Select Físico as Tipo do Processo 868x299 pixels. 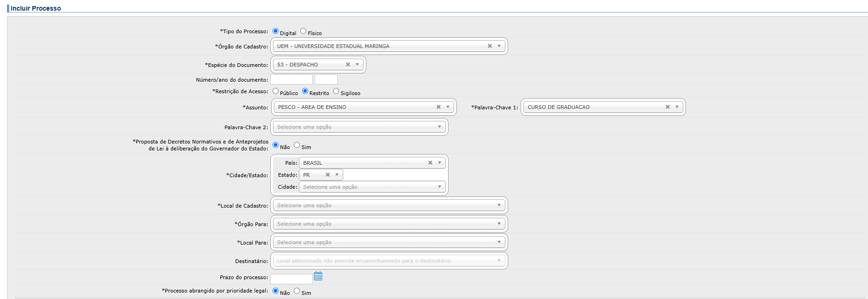(x=303, y=31)
